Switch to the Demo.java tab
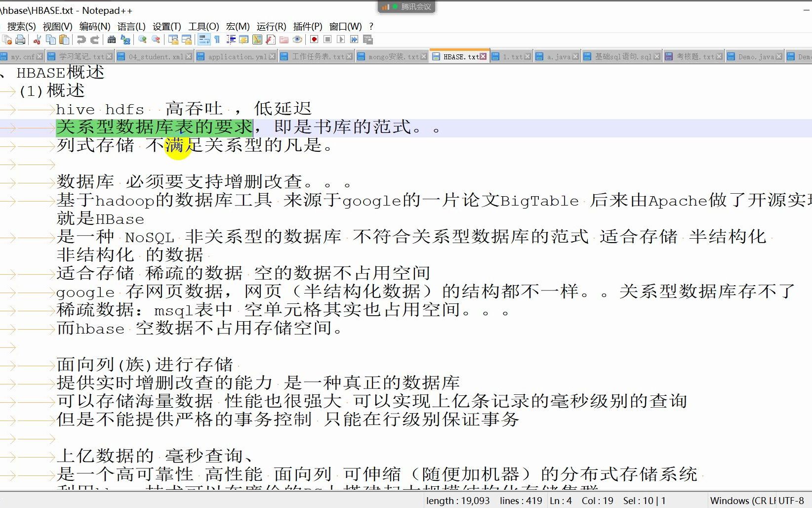The width and height of the screenshot is (812, 508). (x=756, y=57)
